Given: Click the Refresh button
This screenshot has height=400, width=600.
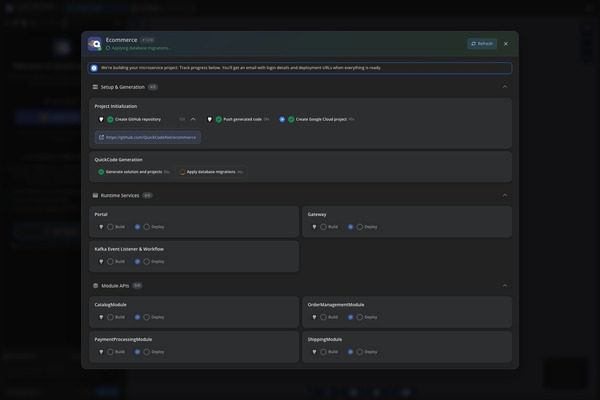Looking at the screenshot, I should [482, 44].
